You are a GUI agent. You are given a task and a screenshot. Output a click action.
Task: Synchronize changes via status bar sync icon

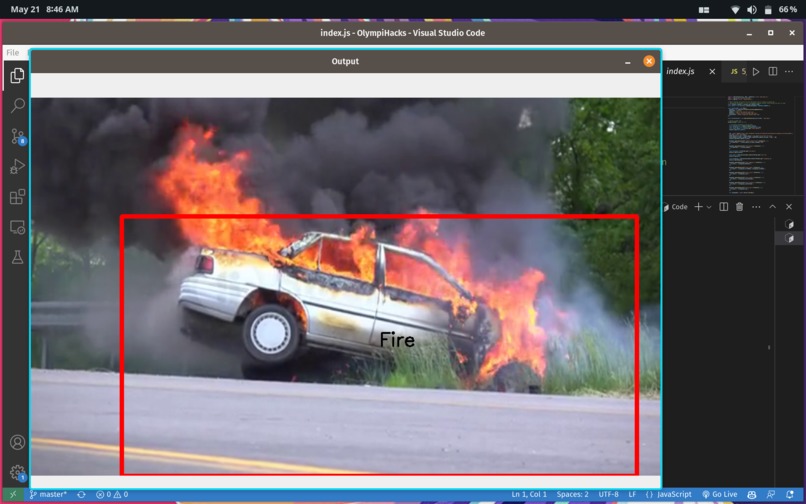(x=81, y=494)
